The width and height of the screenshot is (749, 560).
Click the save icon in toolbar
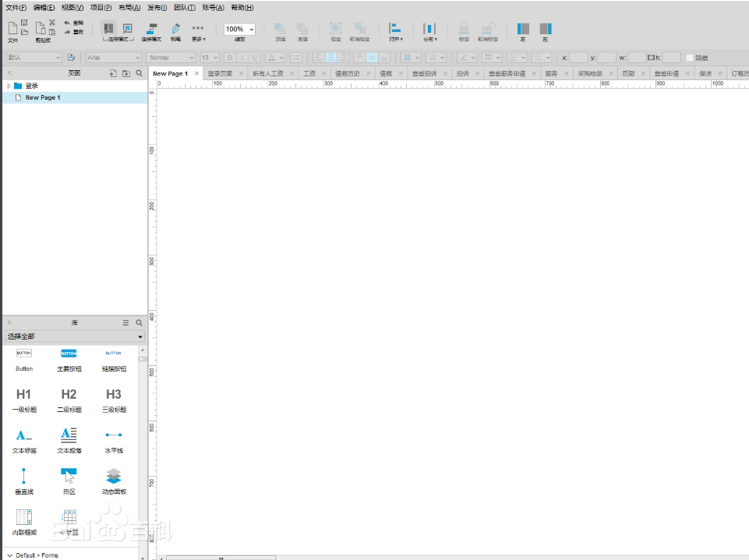tap(24, 23)
